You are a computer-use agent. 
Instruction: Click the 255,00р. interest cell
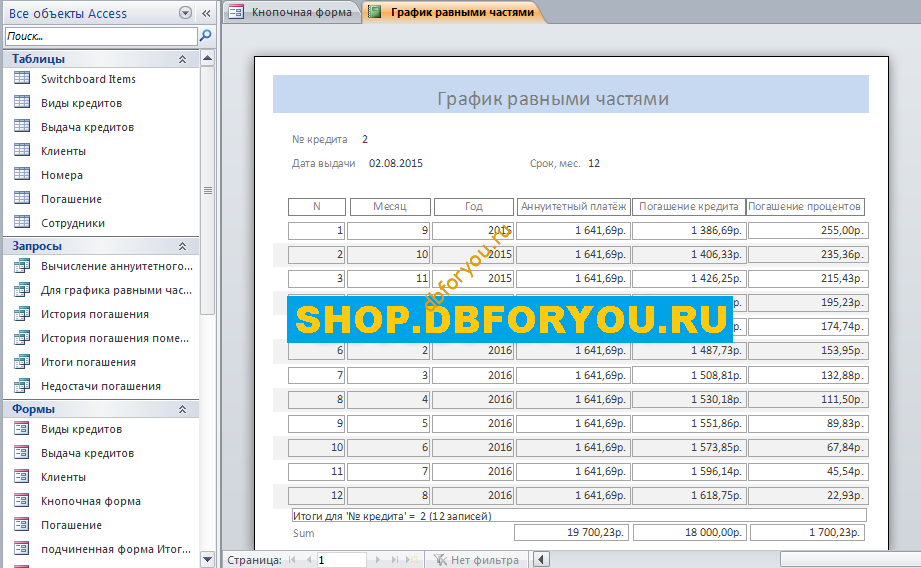[x=808, y=230]
